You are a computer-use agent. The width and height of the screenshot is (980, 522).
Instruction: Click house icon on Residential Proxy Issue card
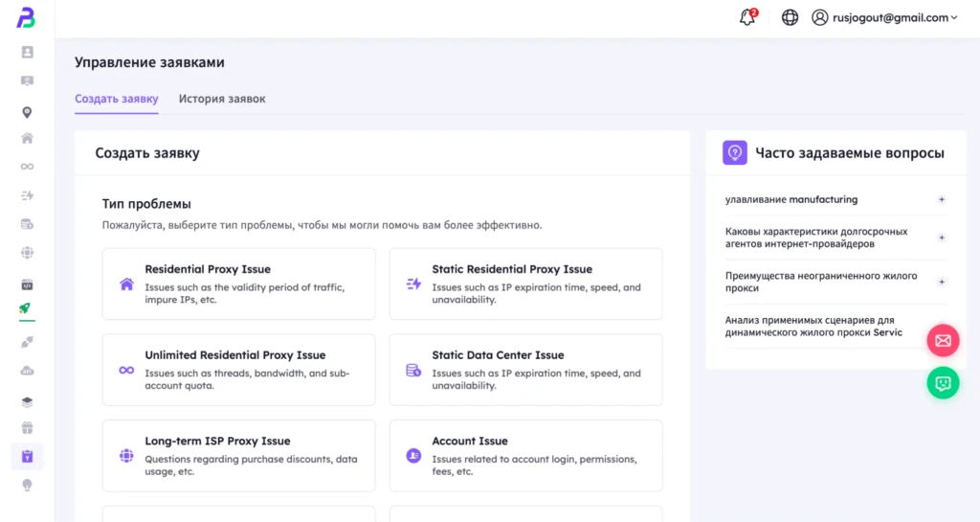coord(126,284)
